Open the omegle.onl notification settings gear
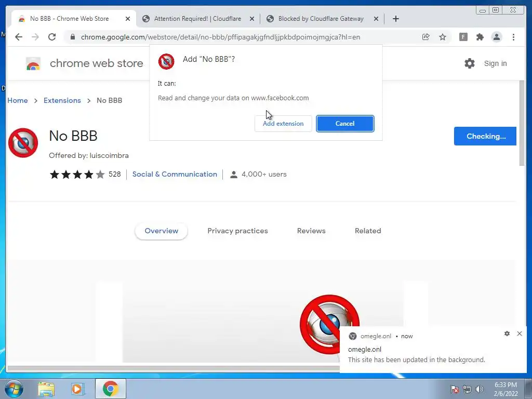 (507, 334)
